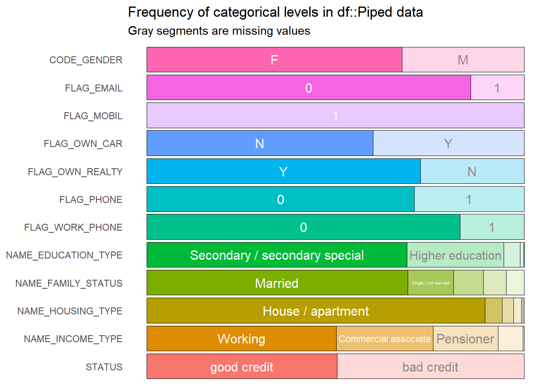Select the House / apartment segment
Image resolution: width=549 pixels, height=392 pixels.
[x=315, y=311]
